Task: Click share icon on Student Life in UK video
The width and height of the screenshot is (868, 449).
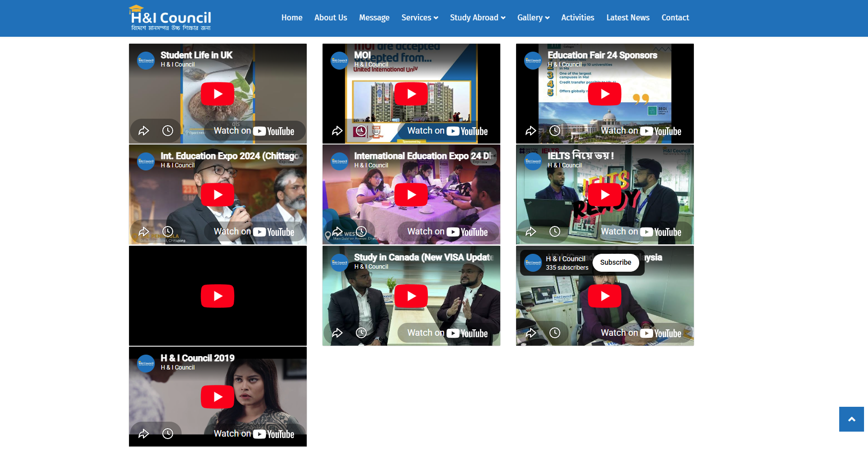Action: (144, 131)
